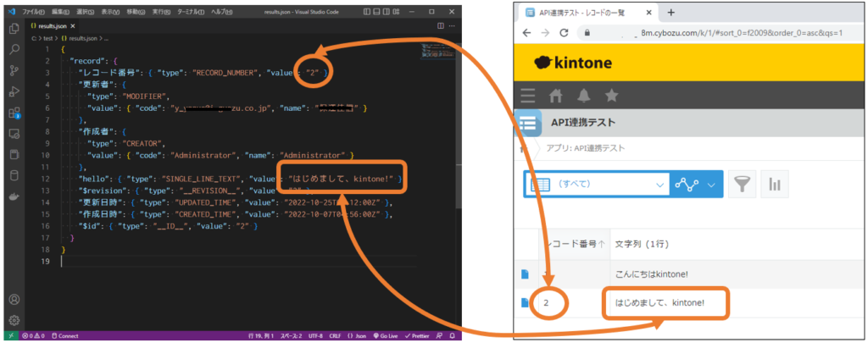This screenshot has height=348, width=868.
Task: Open the errors and warnings count
Action: (33, 336)
